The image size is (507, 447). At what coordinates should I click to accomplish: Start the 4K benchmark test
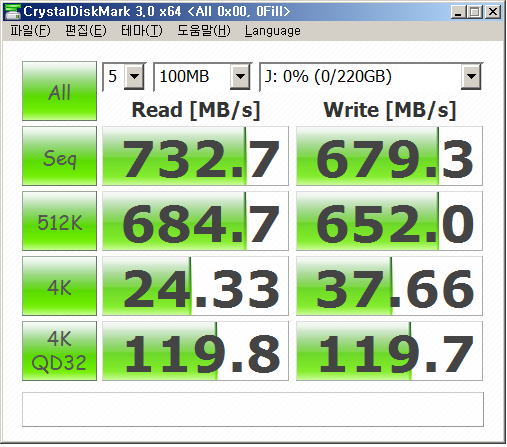point(59,286)
